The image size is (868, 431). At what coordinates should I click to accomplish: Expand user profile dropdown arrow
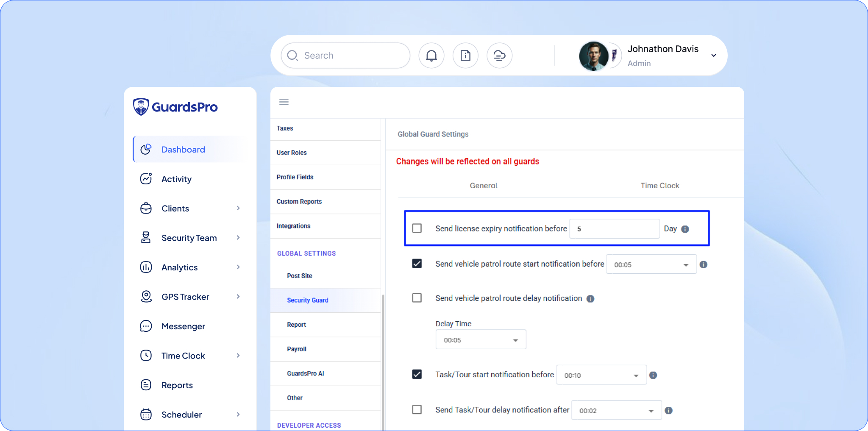(x=714, y=56)
